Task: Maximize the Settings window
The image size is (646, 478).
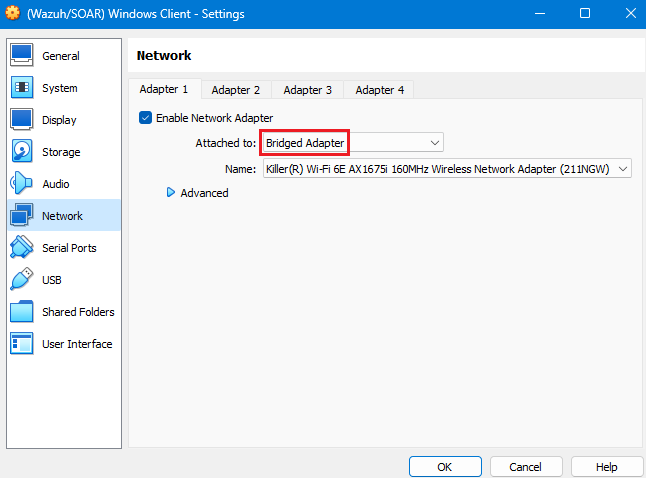Action: 585,14
